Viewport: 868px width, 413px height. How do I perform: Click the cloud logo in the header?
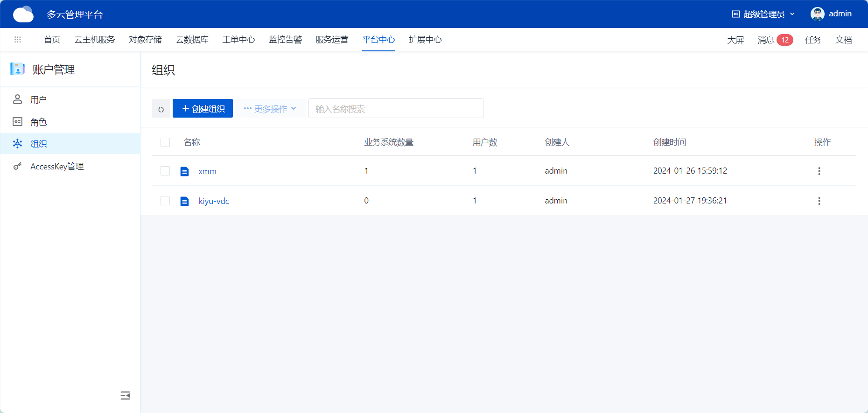23,14
